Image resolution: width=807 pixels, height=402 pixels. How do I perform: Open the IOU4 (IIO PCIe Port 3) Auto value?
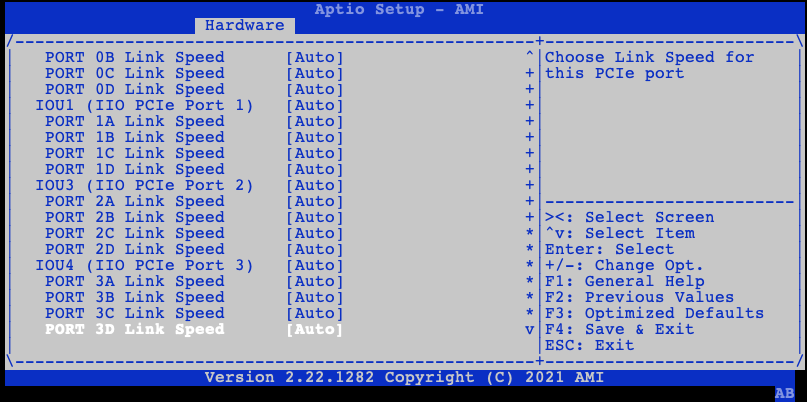click(x=314, y=265)
